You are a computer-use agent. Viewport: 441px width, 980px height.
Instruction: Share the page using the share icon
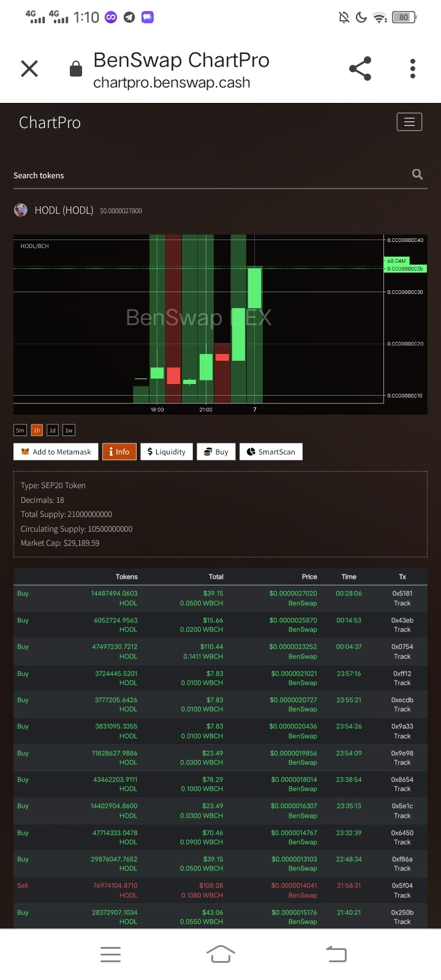360,69
